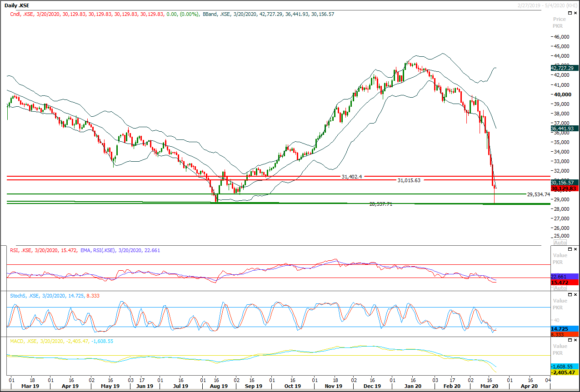Click the 30,129.83 last price tag
The height and width of the screenshot is (392, 580).
564,188
